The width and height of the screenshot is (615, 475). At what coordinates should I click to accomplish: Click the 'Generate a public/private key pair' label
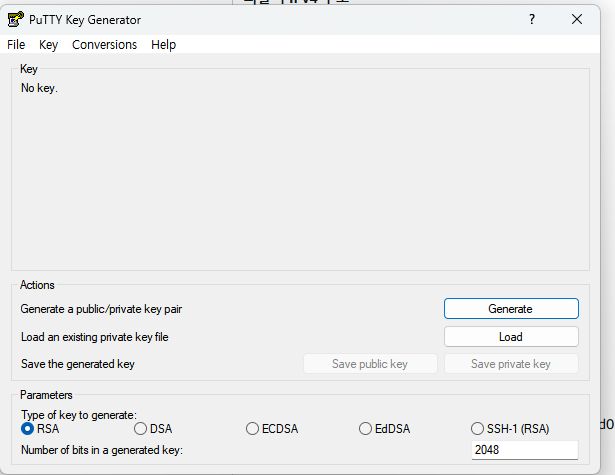click(101, 309)
